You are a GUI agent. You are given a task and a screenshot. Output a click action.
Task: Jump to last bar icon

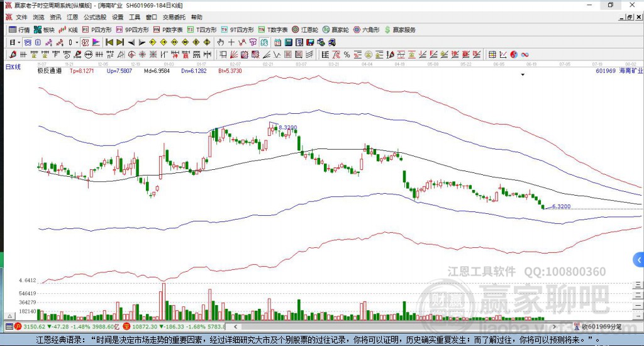[x=120, y=42]
